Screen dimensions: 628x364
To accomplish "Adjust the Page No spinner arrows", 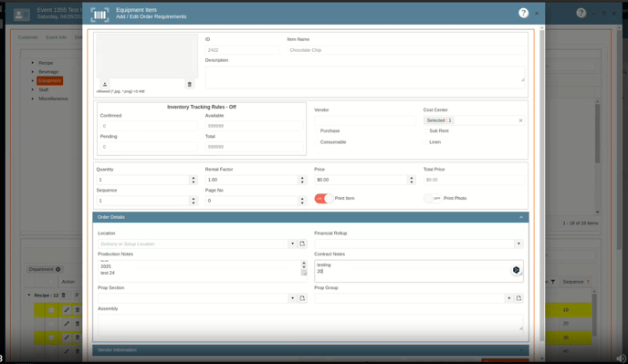I will point(302,201).
